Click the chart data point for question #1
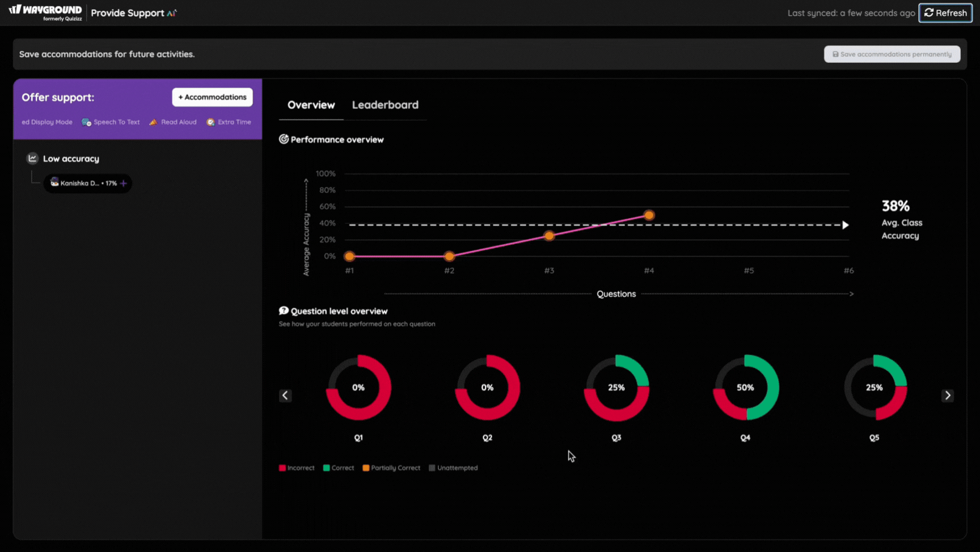980x552 pixels. [349, 256]
